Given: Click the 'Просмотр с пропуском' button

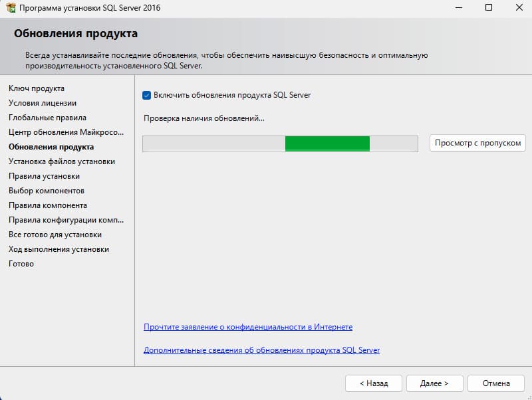Looking at the screenshot, I should click(477, 143).
